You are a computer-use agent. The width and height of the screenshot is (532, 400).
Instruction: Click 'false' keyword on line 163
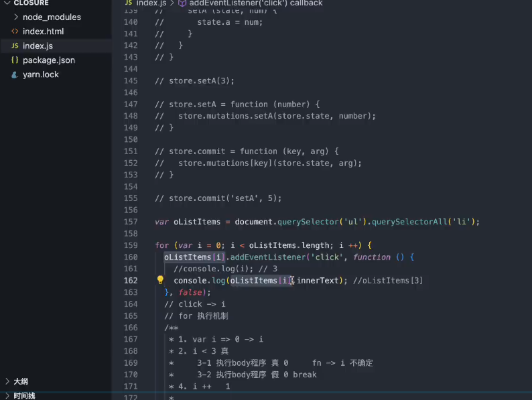[190, 292]
